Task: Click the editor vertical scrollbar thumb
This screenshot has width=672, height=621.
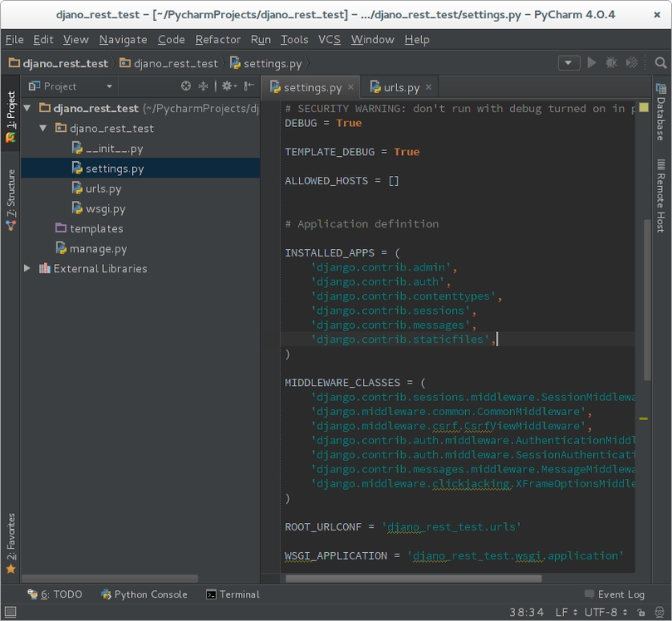Action: [647, 300]
